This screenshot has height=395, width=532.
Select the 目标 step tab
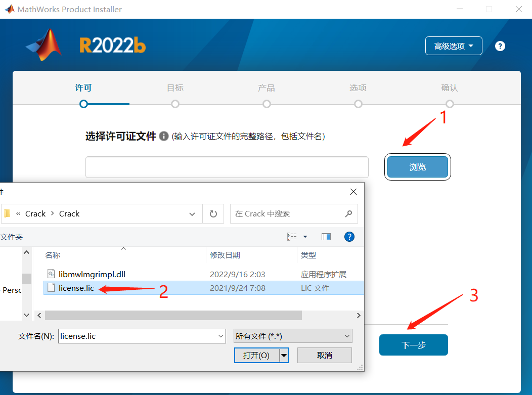click(175, 88)
